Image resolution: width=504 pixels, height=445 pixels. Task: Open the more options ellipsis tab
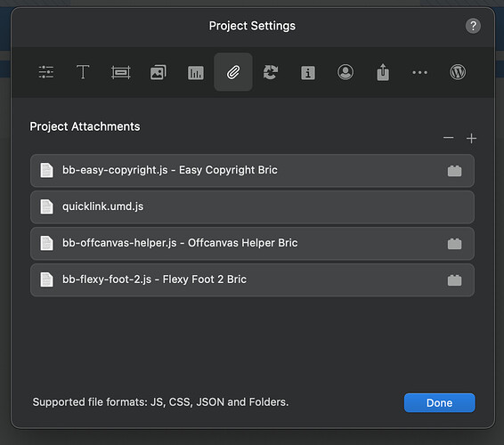click(x=419, y=73)
